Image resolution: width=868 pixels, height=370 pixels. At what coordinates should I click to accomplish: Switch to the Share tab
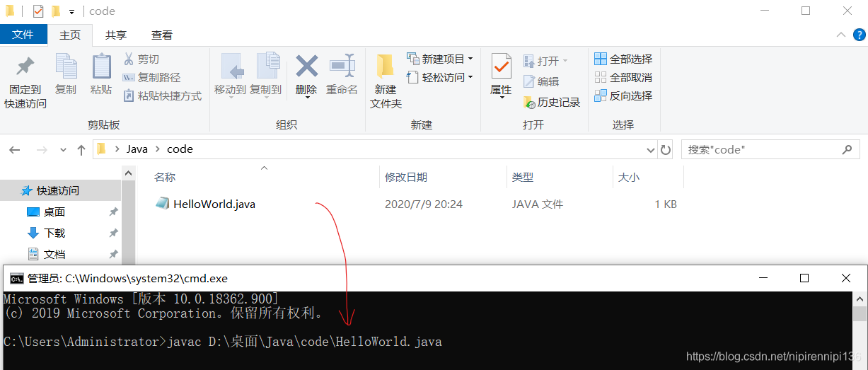click(x=116, y=35)
